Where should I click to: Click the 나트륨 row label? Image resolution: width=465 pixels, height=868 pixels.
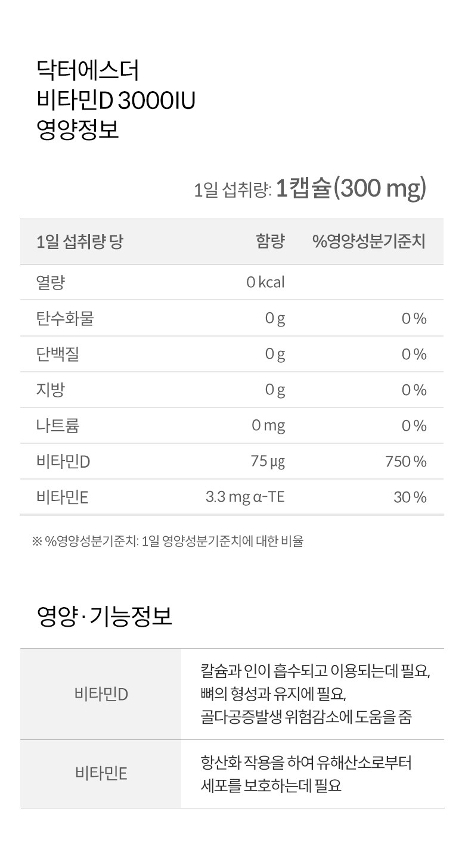(57, 426)
